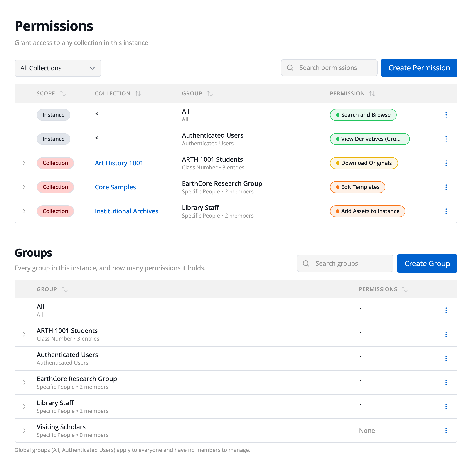
Task: Sort permissions by Scope column
Action: point(63,94)
